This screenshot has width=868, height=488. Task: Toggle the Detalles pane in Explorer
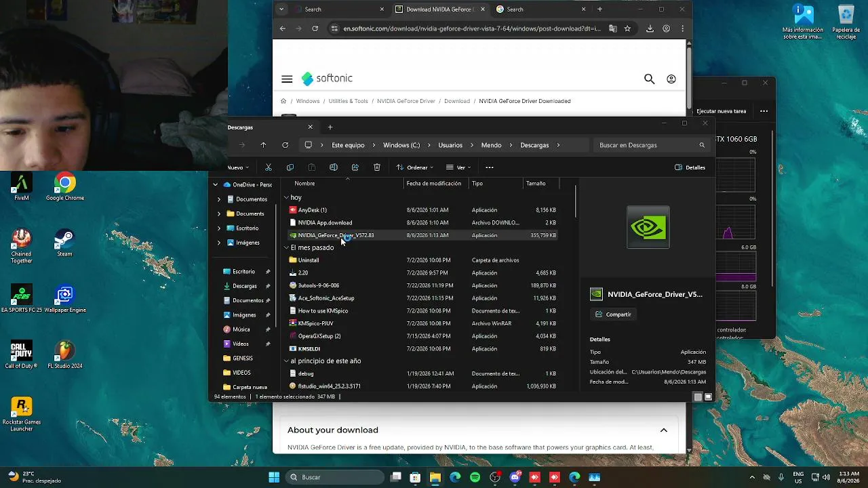690,167
